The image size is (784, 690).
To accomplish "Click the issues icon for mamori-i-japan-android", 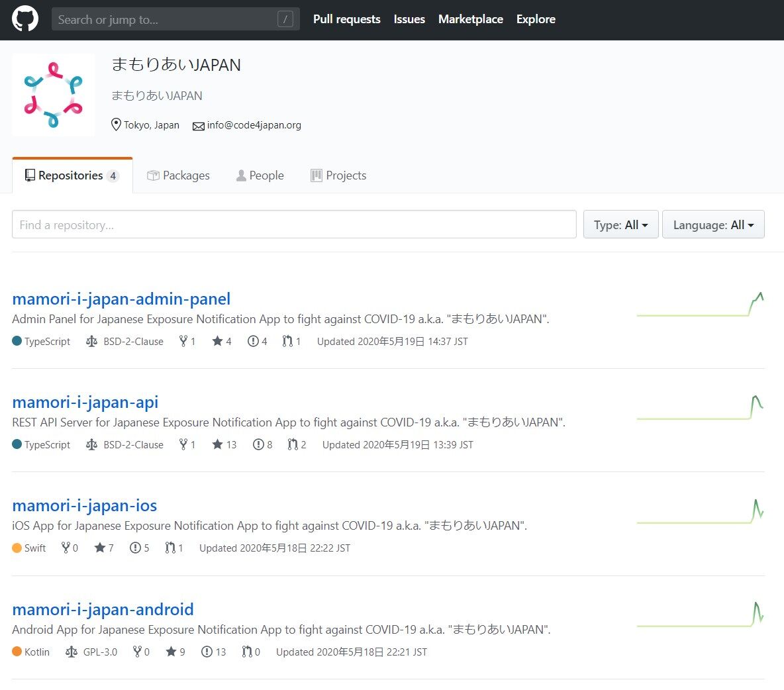I will (x=207, y=652).
